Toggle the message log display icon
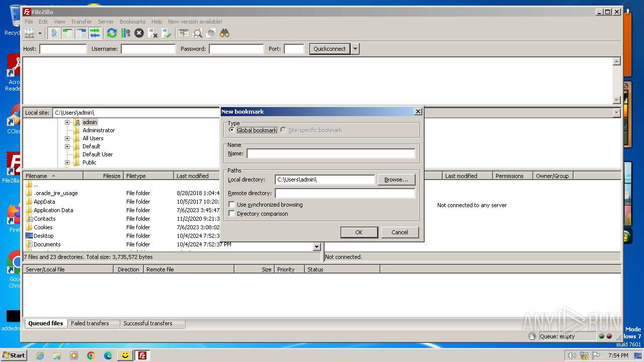Image resolution: width=644 pixels, height=362 pixels. click(54, 33)
